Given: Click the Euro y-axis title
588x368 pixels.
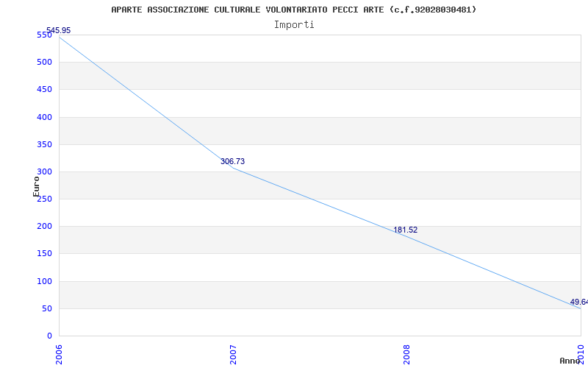Looking at the screenshot, I should pyautogui.click(x=36, y=187).
